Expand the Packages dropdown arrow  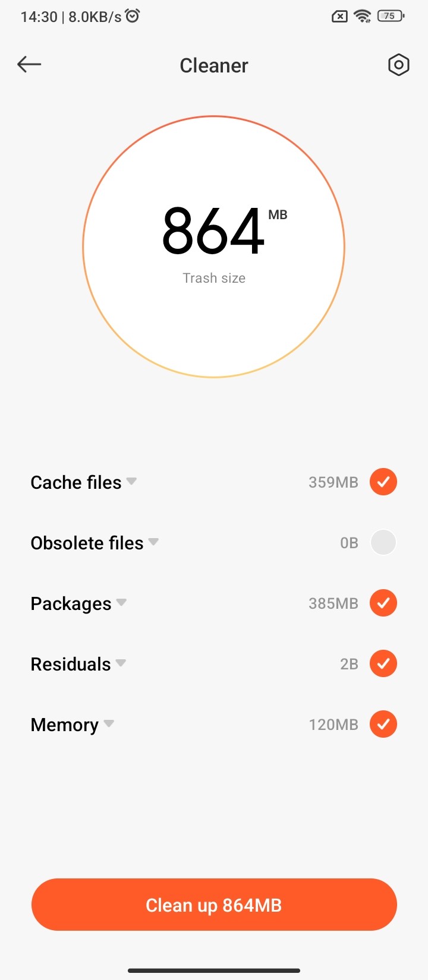121,602
